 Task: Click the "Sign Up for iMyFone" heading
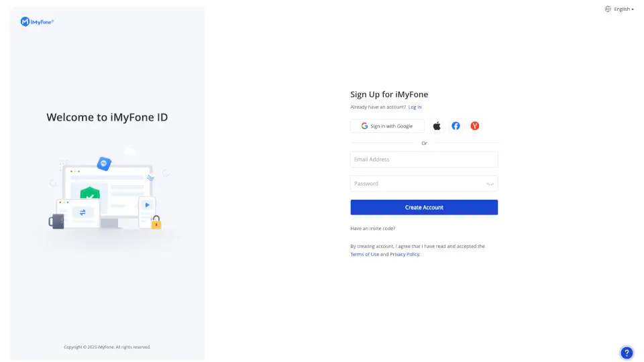click(389, 95)
